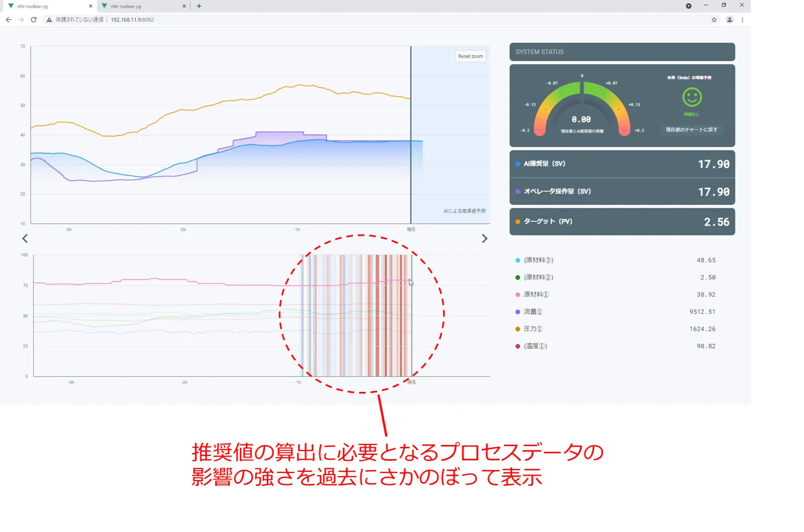Click the browser forward arrow
804x532 pixels.
pos(21,20)
